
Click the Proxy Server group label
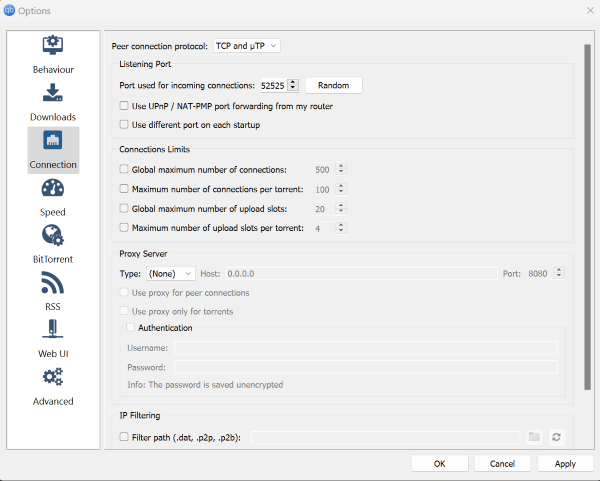point(143,254)
